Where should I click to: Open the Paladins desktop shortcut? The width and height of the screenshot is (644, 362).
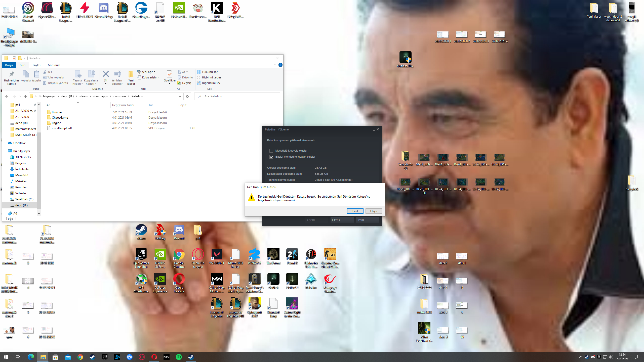[x=311, y=281]
